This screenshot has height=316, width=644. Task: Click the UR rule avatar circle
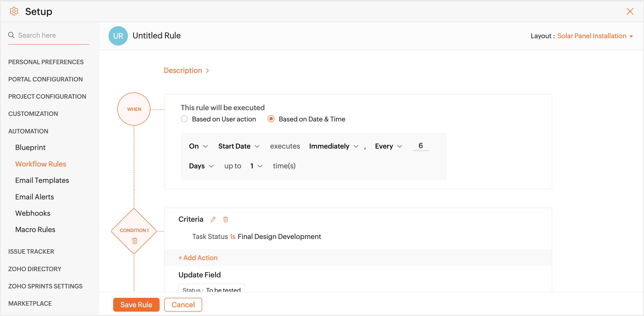pyautogui.click(x=118, y=36)
